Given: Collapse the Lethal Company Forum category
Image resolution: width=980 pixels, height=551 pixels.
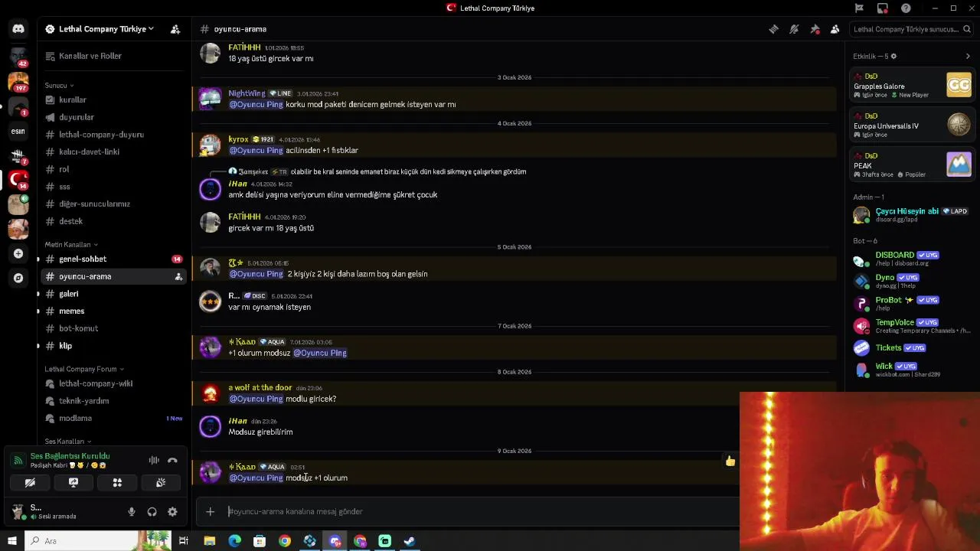Looking at the screenshot, I should (x=84, y=369).
